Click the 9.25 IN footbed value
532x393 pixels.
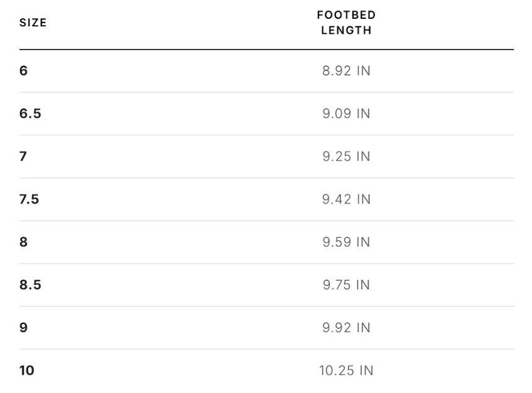click(x=346, y=156)
